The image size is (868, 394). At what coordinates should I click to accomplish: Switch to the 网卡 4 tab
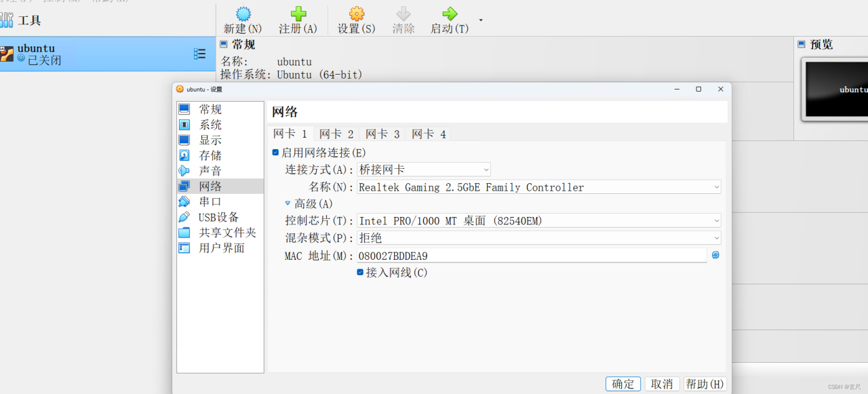[428, 134]
